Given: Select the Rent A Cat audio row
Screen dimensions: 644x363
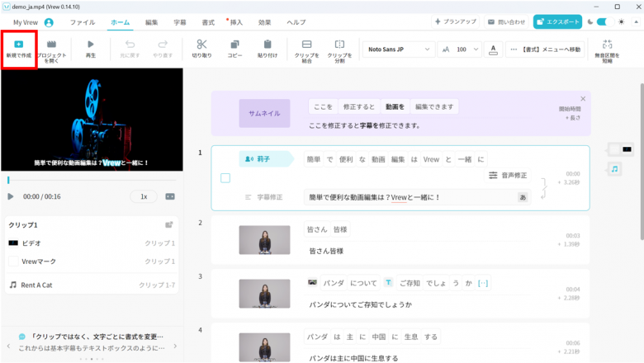Looking at the screenshot, I should [x=92, y=285].
